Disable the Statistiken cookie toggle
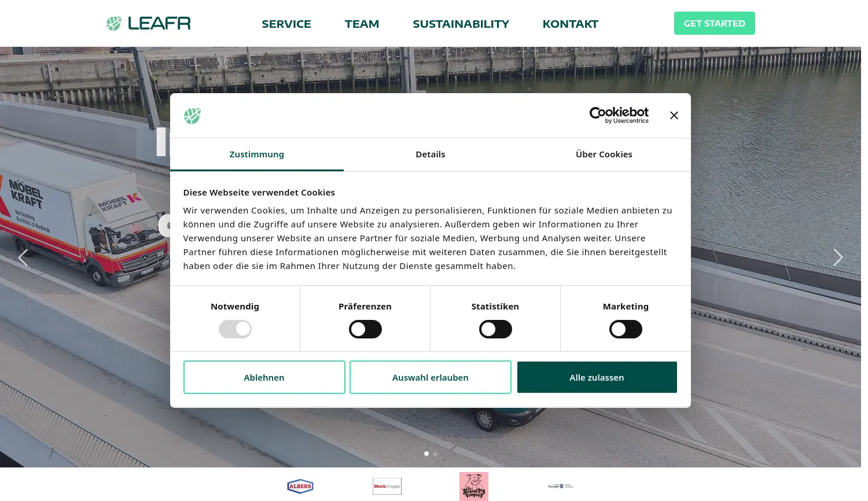 tap(495, 329)
